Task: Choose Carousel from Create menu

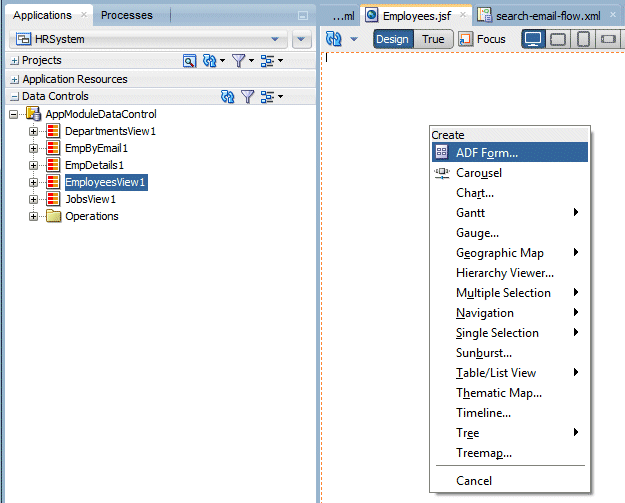Action: [x=510, y=173]
